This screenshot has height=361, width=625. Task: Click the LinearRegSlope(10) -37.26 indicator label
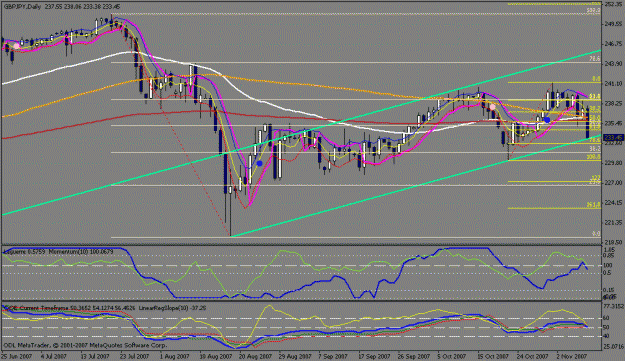pos(171,308)
